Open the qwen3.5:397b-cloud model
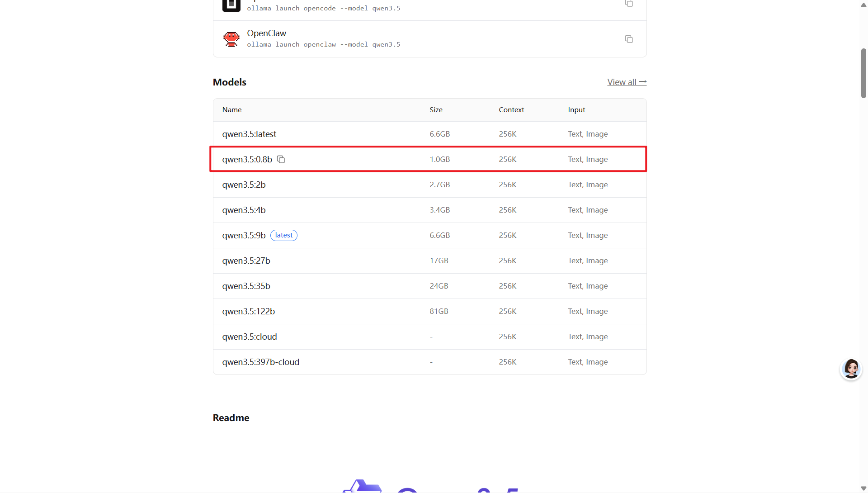 point(260,362)
